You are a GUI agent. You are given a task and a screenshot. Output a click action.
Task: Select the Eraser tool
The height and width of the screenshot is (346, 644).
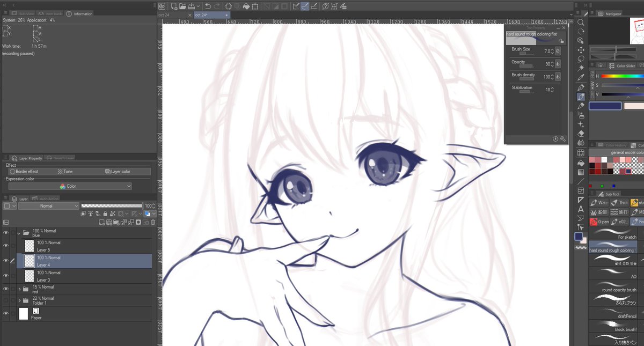pyautogui.click(x=581, y=134)
